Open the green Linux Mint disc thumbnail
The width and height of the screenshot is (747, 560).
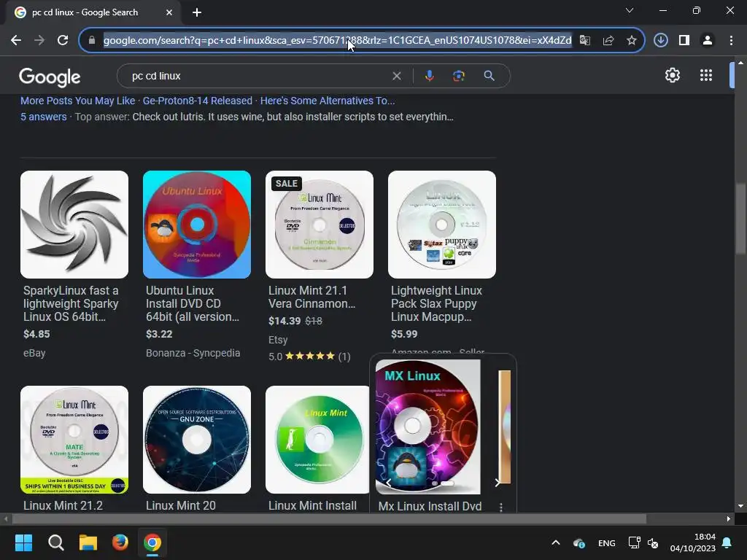coord(317,440)
